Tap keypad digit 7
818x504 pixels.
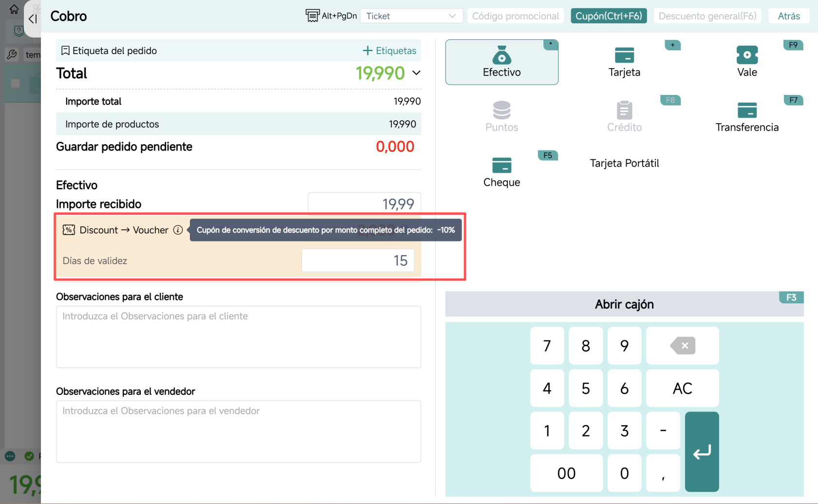point(547,346)
